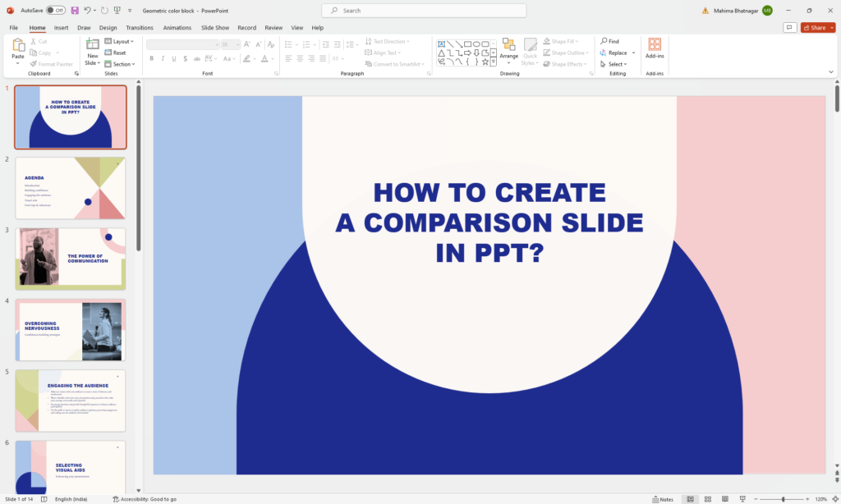The image size is (841, 504).
Task: Toggle the AutoSave switch off
Action: click(x=55, y=10)
